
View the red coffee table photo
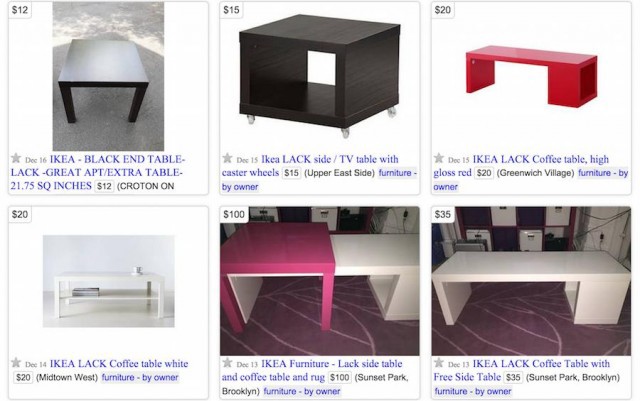pyautogui.click(x=531, y=76)
